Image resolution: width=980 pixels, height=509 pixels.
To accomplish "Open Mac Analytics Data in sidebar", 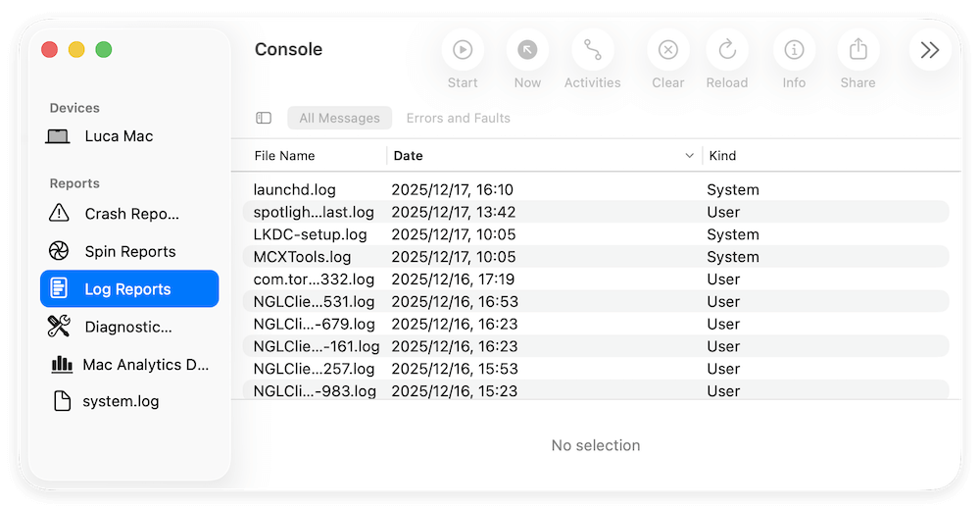I will click(129, 365).
